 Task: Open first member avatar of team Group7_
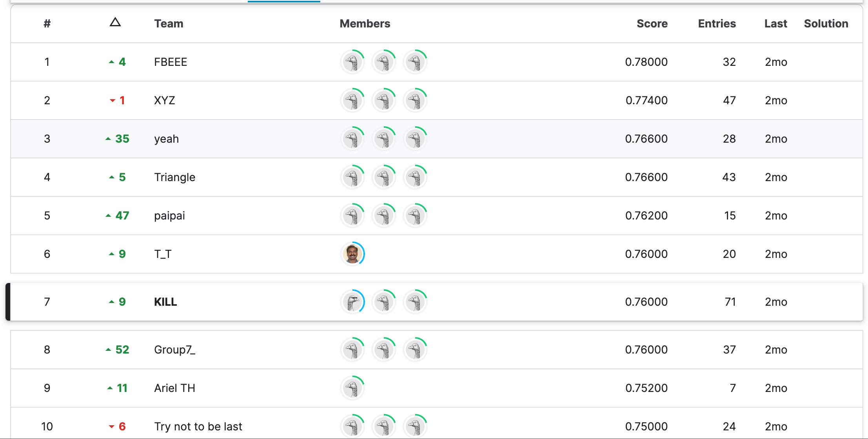pos(352,350)
